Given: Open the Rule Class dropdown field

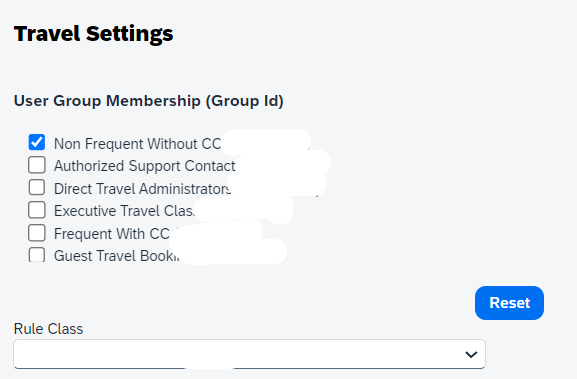Looking at the screenshot, I should (x=249, y=354).
